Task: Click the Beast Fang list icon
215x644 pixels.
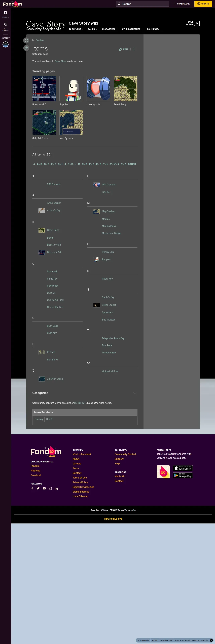Action: 42,230
